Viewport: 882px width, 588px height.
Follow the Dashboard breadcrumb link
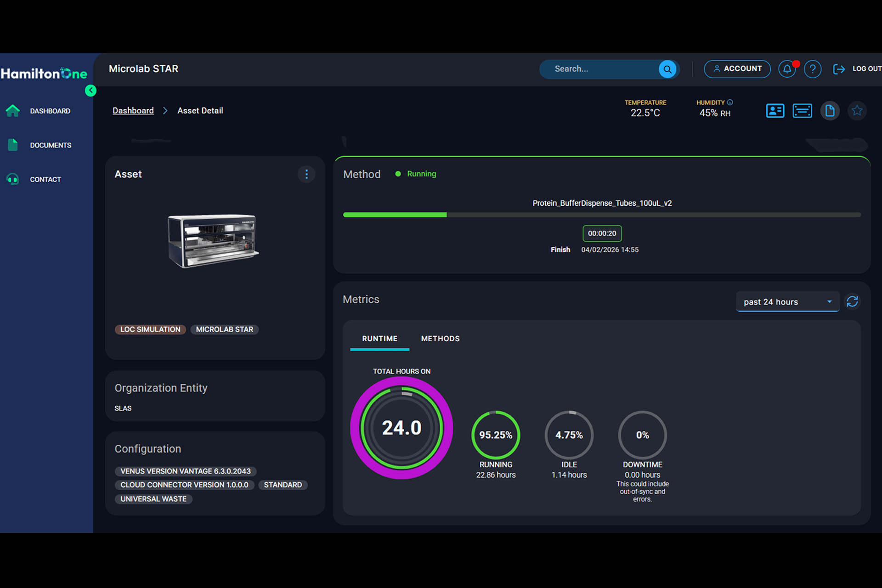coord(133,111)
